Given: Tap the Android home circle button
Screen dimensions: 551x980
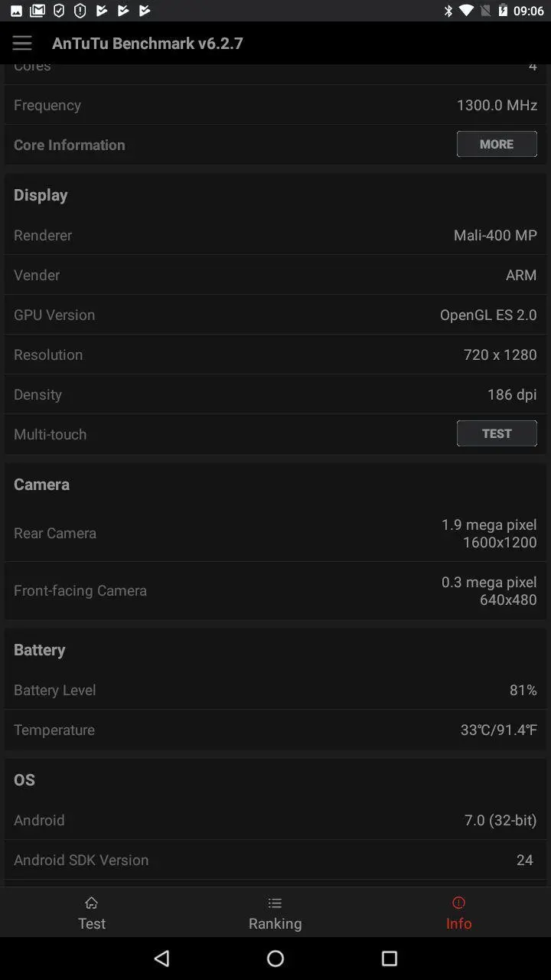Looking at the screenshot, I should [275, 958].
